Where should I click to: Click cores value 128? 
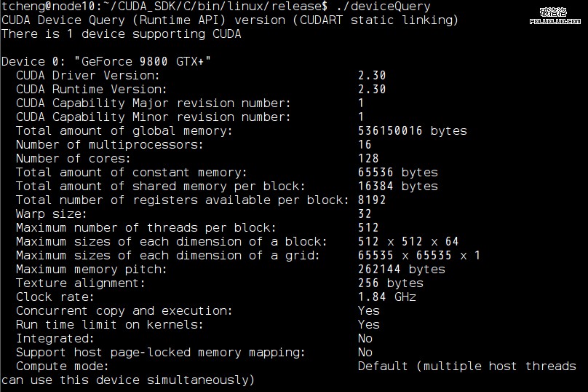click(368, 159)
